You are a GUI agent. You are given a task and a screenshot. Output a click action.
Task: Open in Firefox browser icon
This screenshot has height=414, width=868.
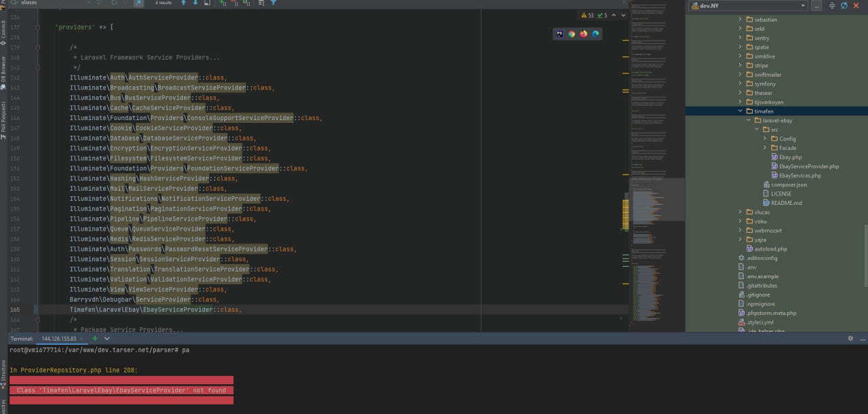coord(583,33)
